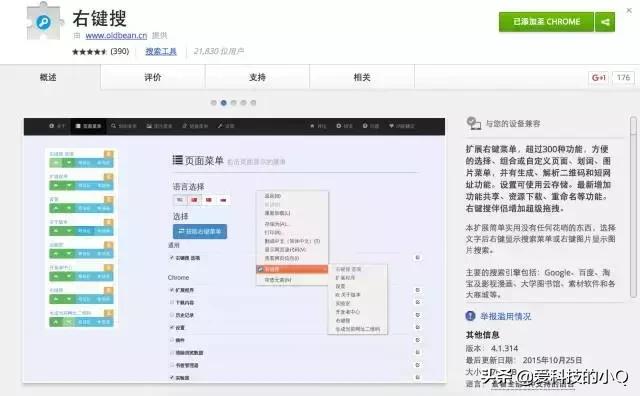The image size is (640, 396).
Task: Click the edit icon on 下载内容 row
Action: pyautogui.click(x=418, y=303)
